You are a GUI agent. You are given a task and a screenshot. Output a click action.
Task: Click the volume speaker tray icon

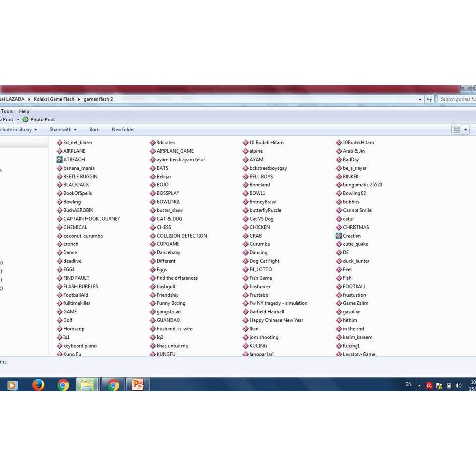(458, 385)
